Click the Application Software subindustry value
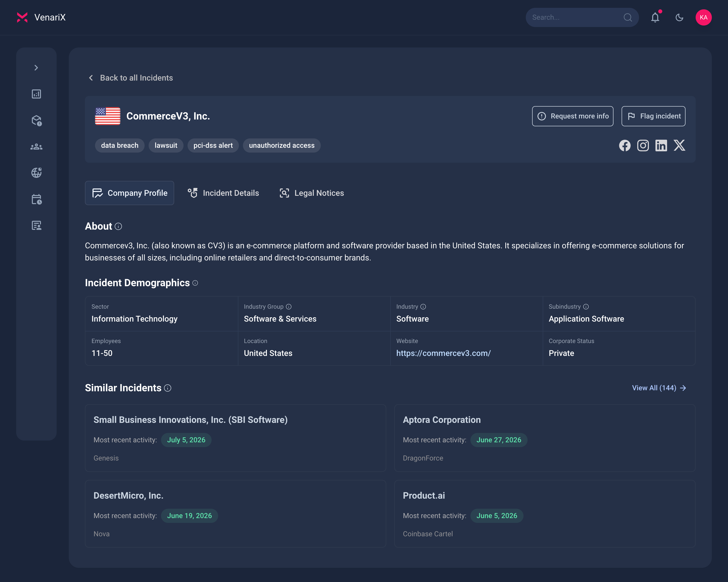The width and height of the screenshot is (728, 582). [x=586, y=319]
